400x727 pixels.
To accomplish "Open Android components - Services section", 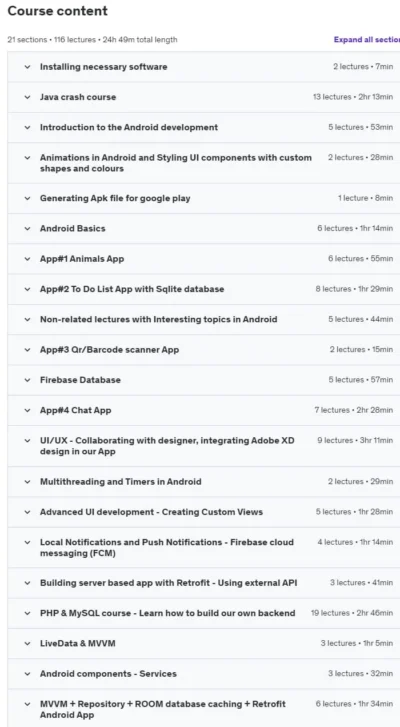I will click(x=108, y=674).
